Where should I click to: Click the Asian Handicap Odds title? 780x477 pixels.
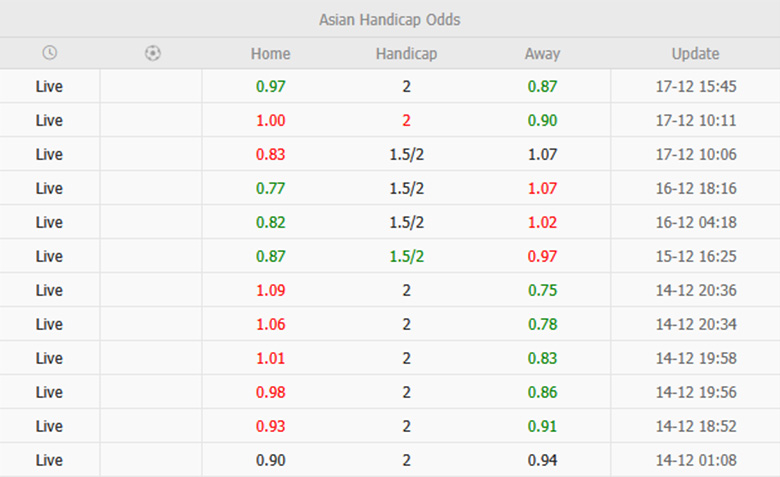click(390, 20)
